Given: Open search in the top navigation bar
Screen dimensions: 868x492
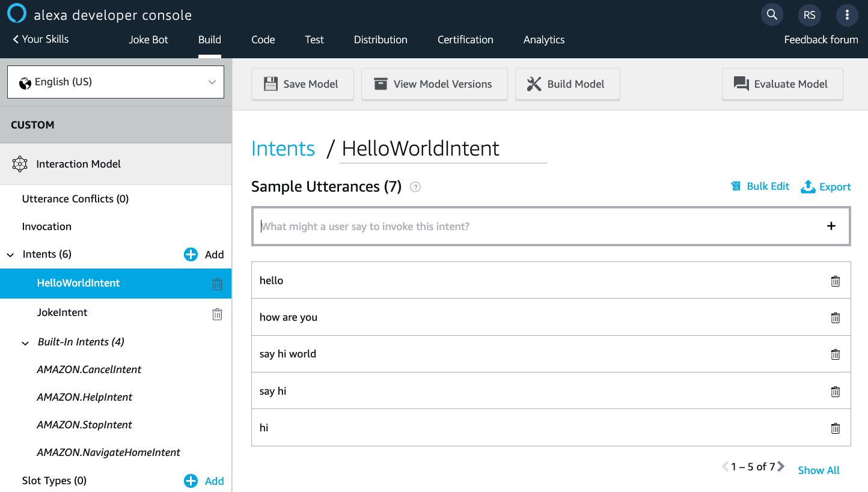Looking at the screenshot, I should pos(772,14).
